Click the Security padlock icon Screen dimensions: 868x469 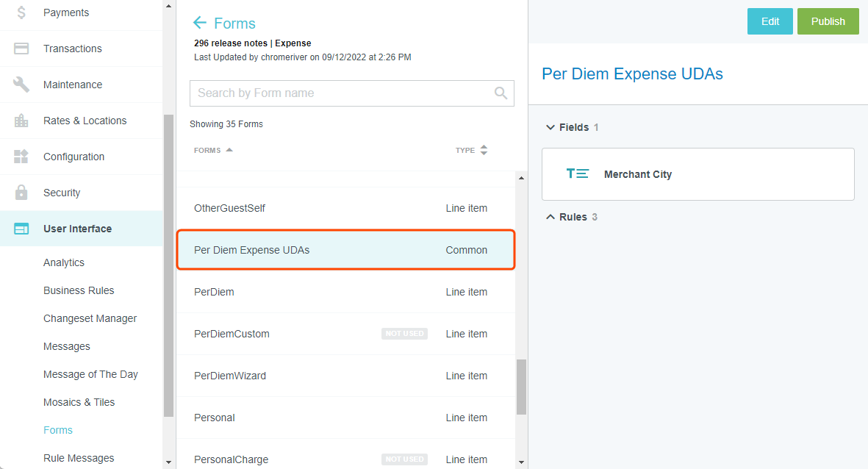click(x=21, y=193)
